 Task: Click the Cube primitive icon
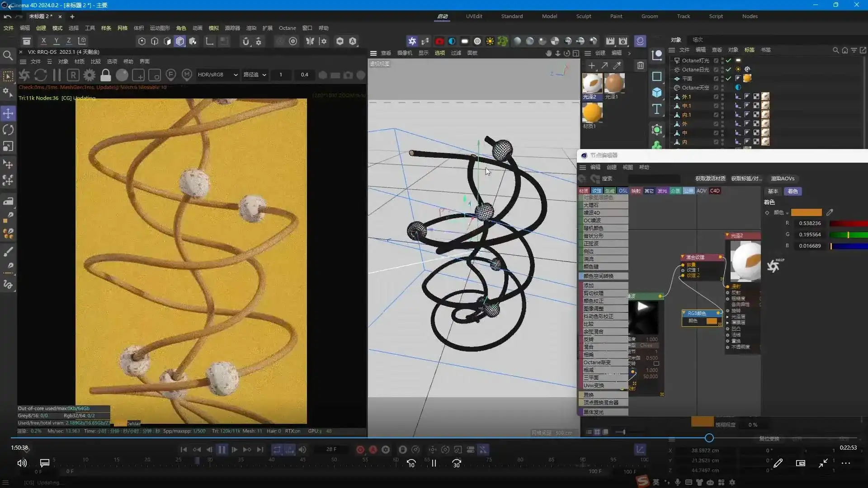(657, 93)
